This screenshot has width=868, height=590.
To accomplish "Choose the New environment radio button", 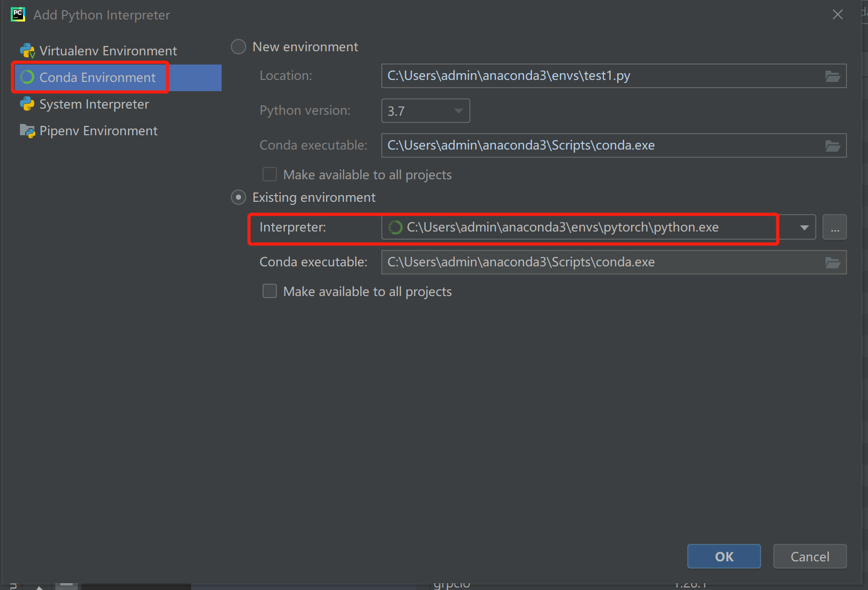I will pos(238,47).
